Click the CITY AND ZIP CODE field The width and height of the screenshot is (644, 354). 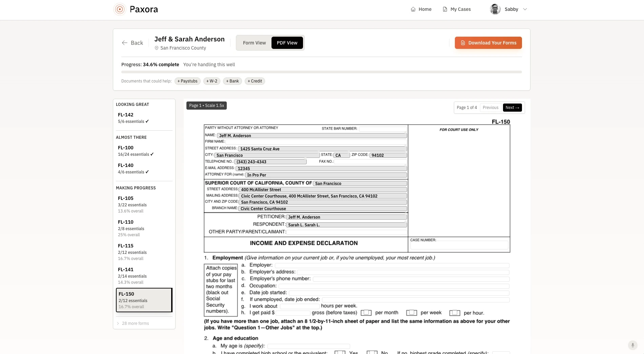[323, 202]
